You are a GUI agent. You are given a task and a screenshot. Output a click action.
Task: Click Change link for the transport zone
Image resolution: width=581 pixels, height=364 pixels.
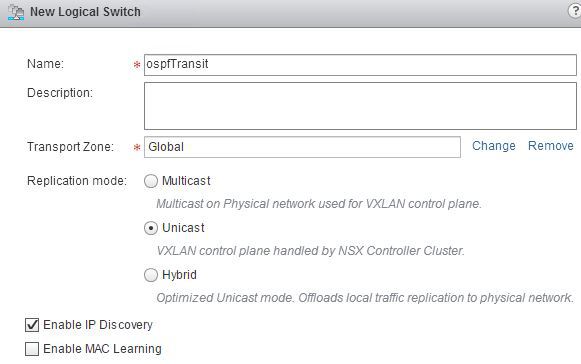(494, 146)
